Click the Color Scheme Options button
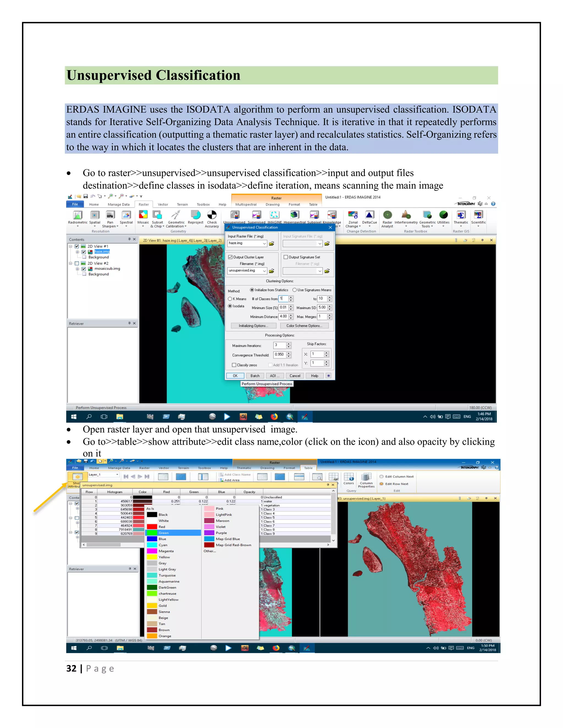 click(x=304, y=326)
